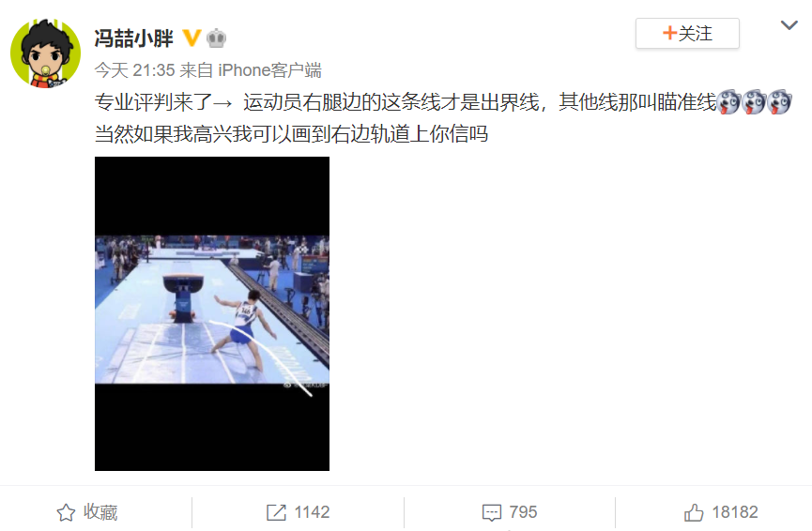Screen dimensions: 812x531
Task: Open the 795 comments
Action: pyautogui.click(x=523, y=512)
